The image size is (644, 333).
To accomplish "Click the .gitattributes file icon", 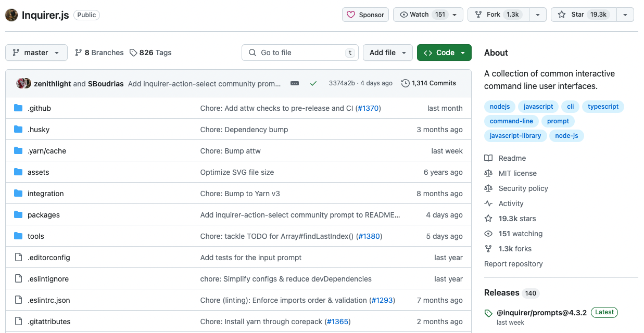I will tap(18, 322).
